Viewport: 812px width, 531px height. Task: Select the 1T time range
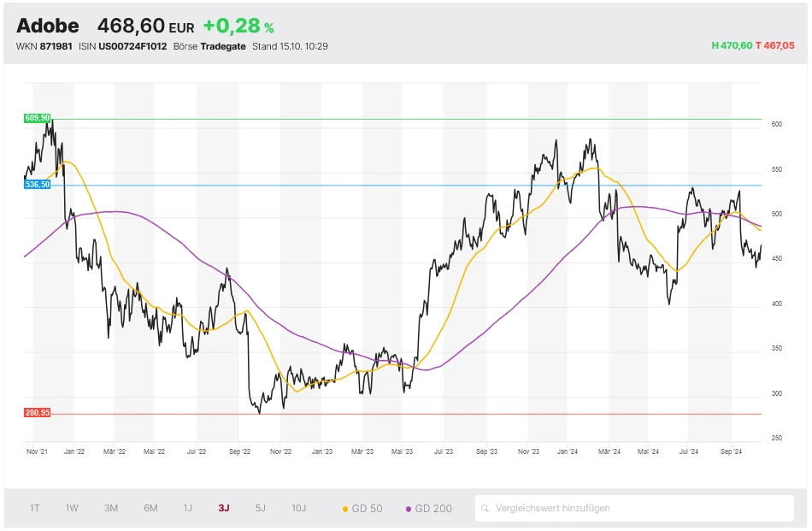35,508
